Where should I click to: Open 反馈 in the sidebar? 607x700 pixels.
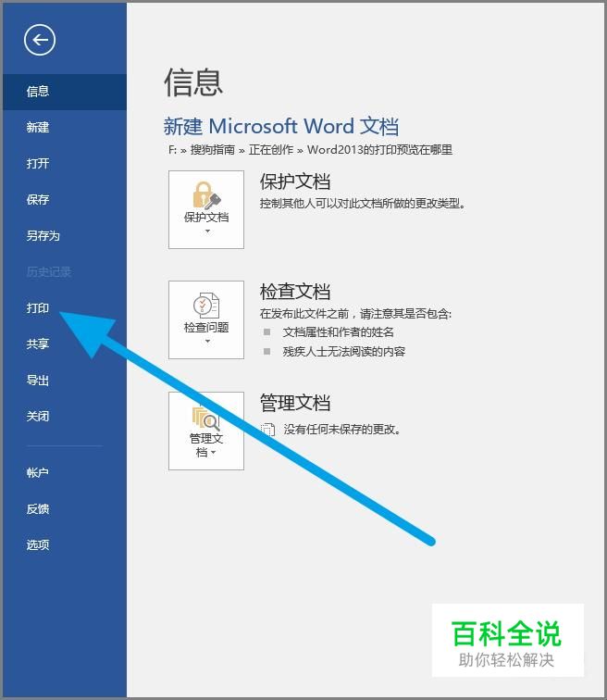click(65, 508)
